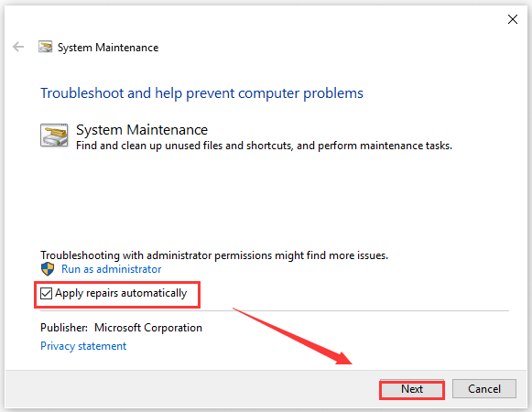This screenshot has width=532, height=412.
Task: Click the horizontal separator line above Publisher
Action: (x=275, y=310)
